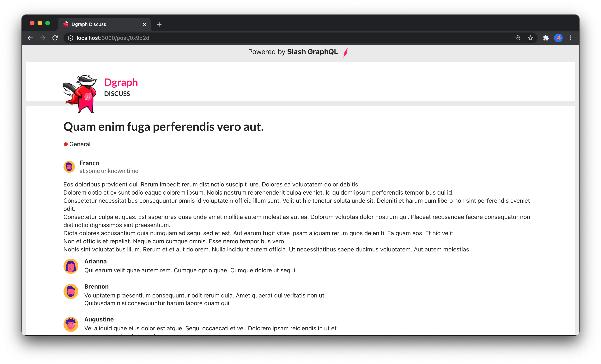The width and height of the screenshot is (601, 364).
Task: Close the Dgraph Discuss tab
Action: click(144, 24)
